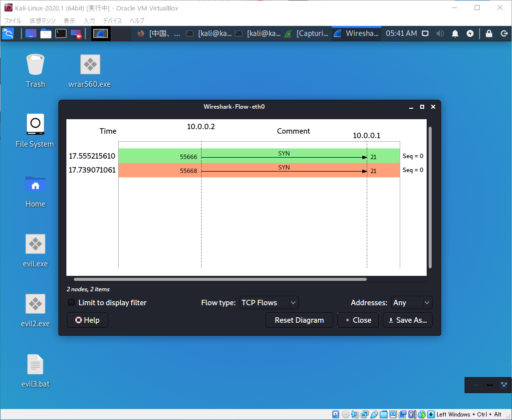Open the Kali dragon applications menu

(7, 33)
